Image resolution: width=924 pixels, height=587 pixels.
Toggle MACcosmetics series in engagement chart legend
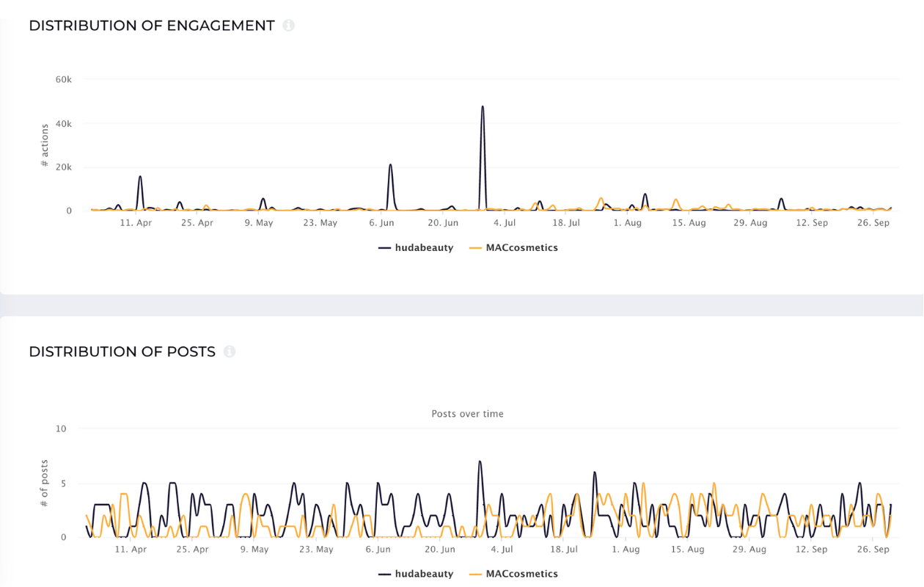click(513, 248)
